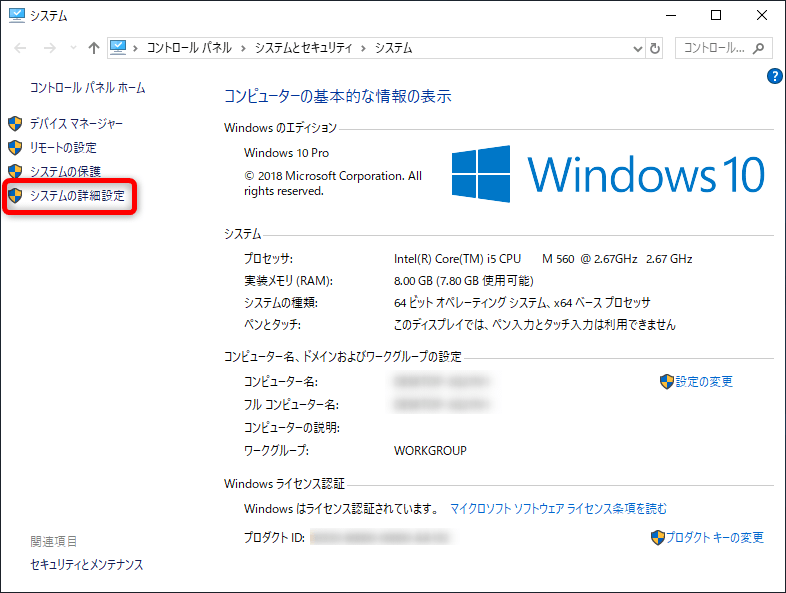Go up one level with Up arrow
Viewport: 786px width, 593px height.
point(94,48)
